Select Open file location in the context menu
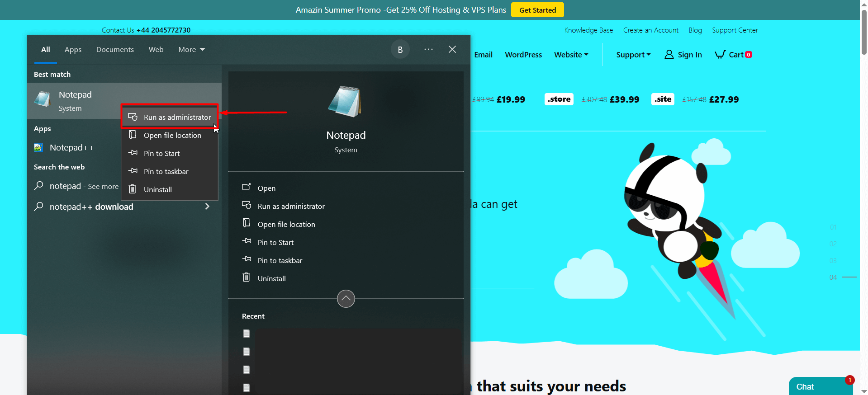Image resolution: width=868 pixels, height=395 pixels. [x=170, y=135]
